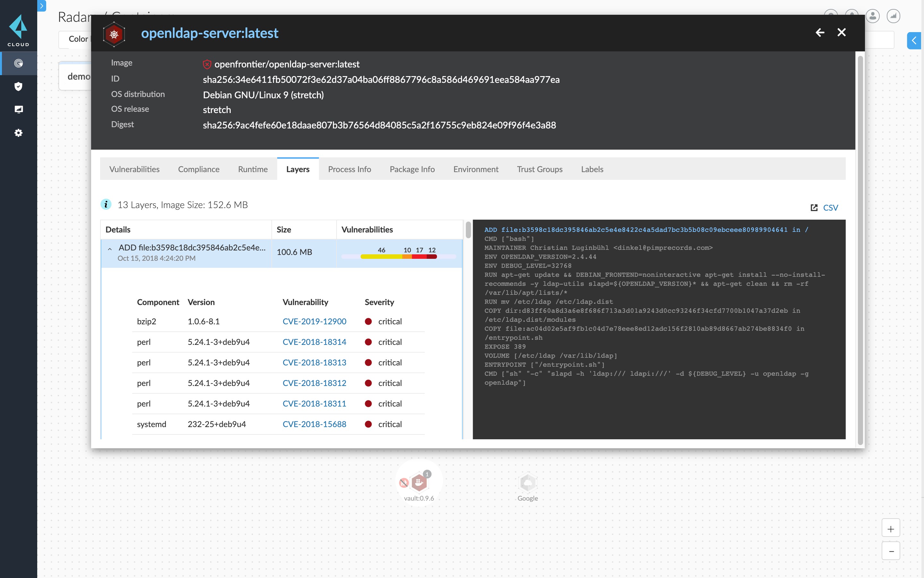924x578 pixels.
Task: Click the critical severity dot for systemd
Action: tap(368, 424)
